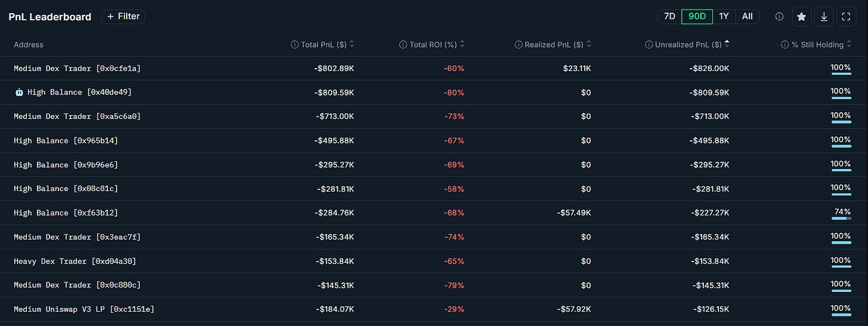Click robot icon beside High Balance 0x40de49
The width and height of the screenshot is (868, 326).
[x=19, y=93]
